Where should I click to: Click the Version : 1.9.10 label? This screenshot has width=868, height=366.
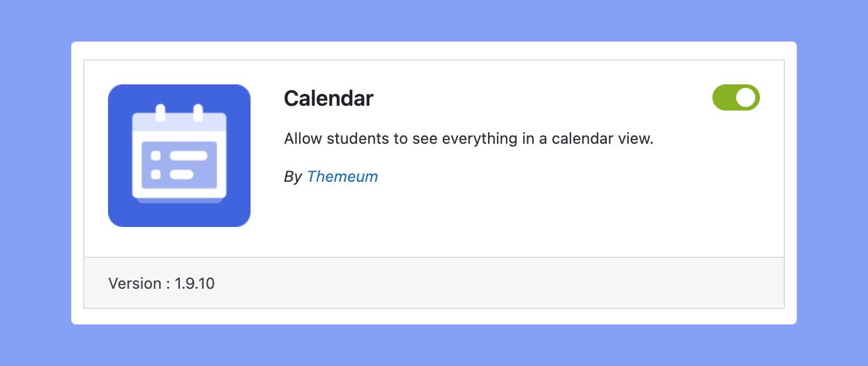click(161, 283)
